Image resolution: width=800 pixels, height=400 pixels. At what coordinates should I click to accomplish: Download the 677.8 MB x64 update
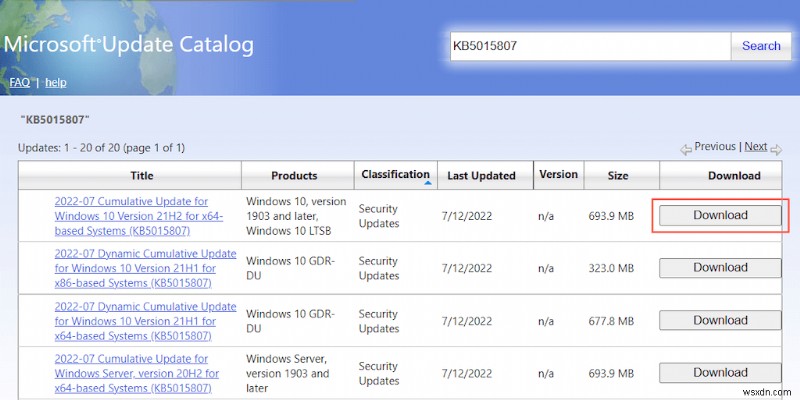(x=720, y=320)
